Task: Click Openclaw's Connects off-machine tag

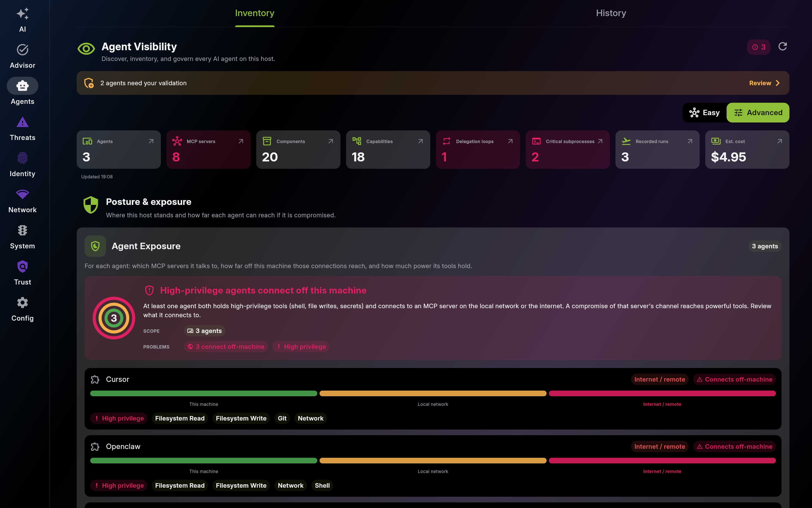Action: point(734,446)
